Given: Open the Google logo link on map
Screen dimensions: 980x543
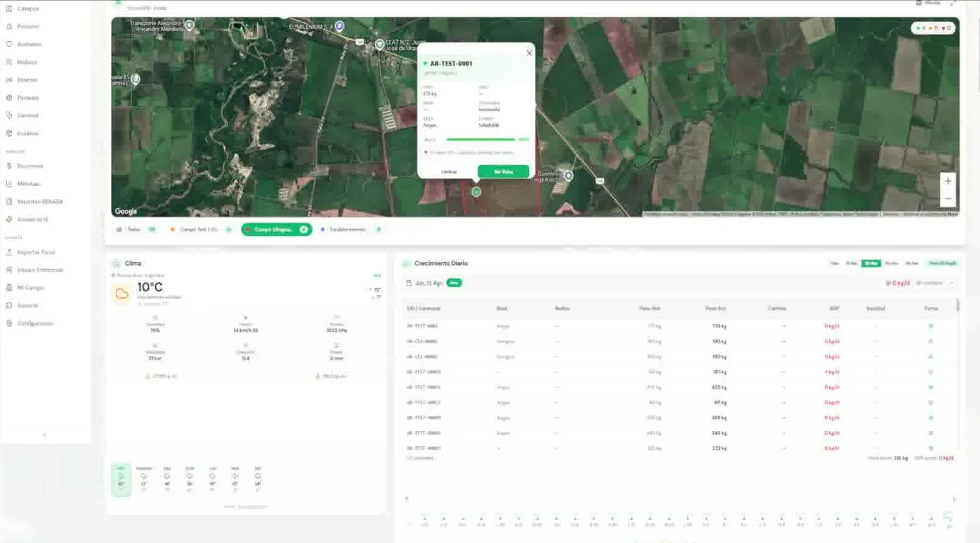Looking at the screenshot, I should coord(126,211).
